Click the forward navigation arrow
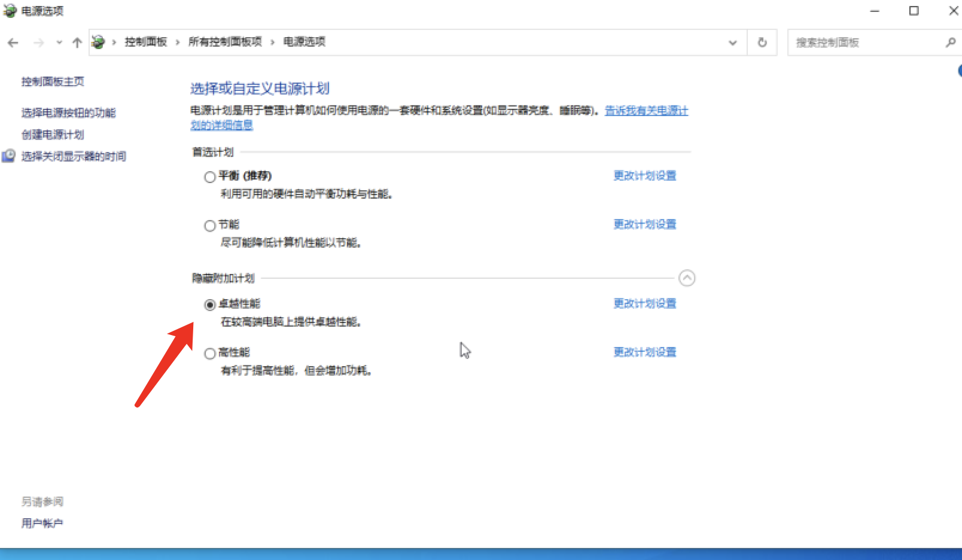This screenshot has width=962, height=560. 39,42
